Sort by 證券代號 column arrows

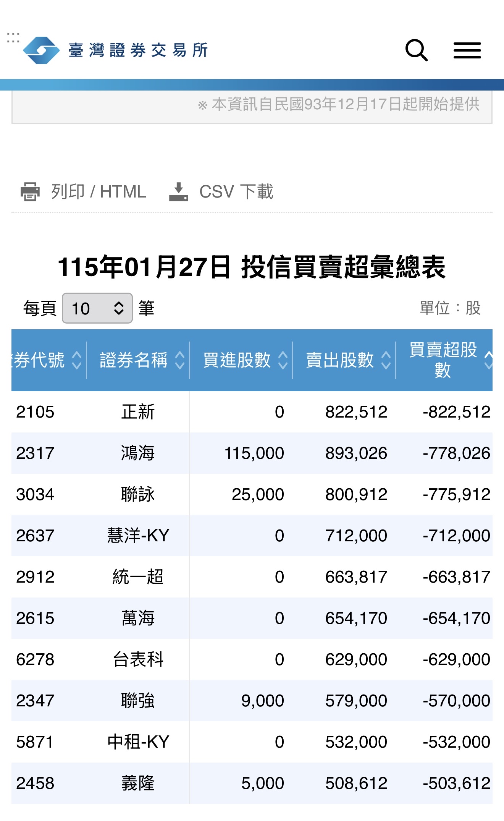pos(77,360)
